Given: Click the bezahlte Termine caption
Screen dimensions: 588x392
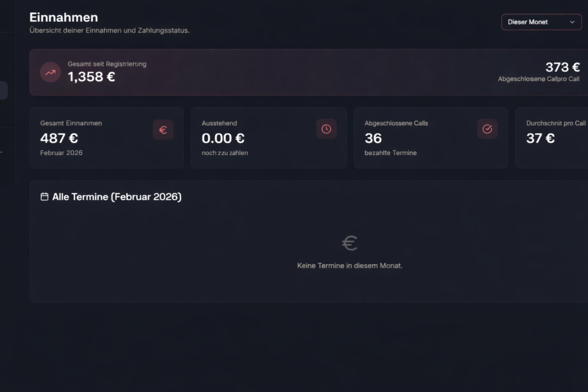Looking at the screenshot, I should tap(390, 153).
